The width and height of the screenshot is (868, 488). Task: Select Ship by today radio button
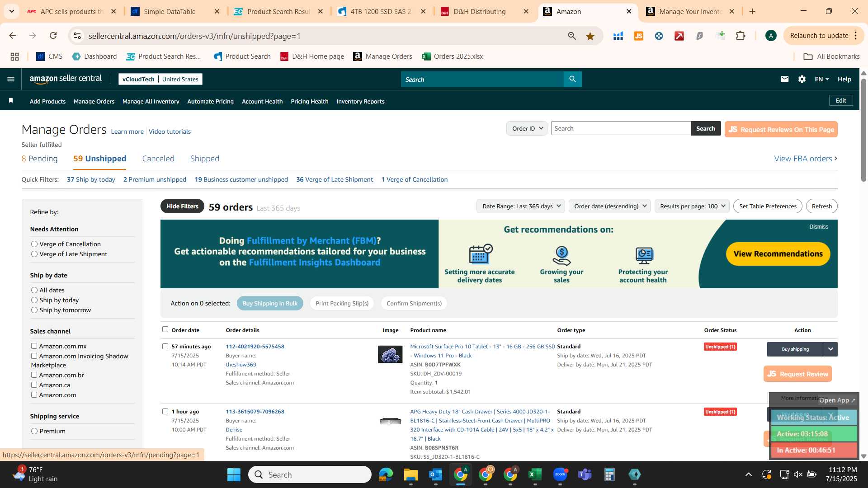coord(34,300)
